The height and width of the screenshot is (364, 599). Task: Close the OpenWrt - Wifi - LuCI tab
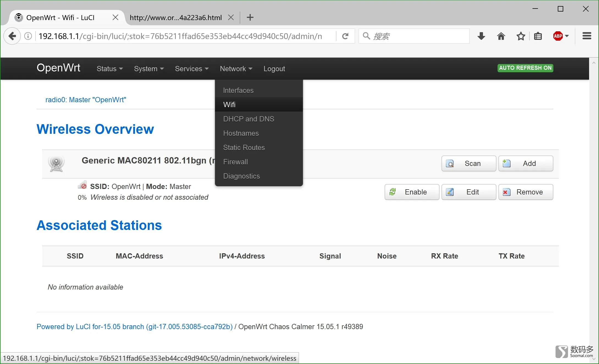click(115, 18)
